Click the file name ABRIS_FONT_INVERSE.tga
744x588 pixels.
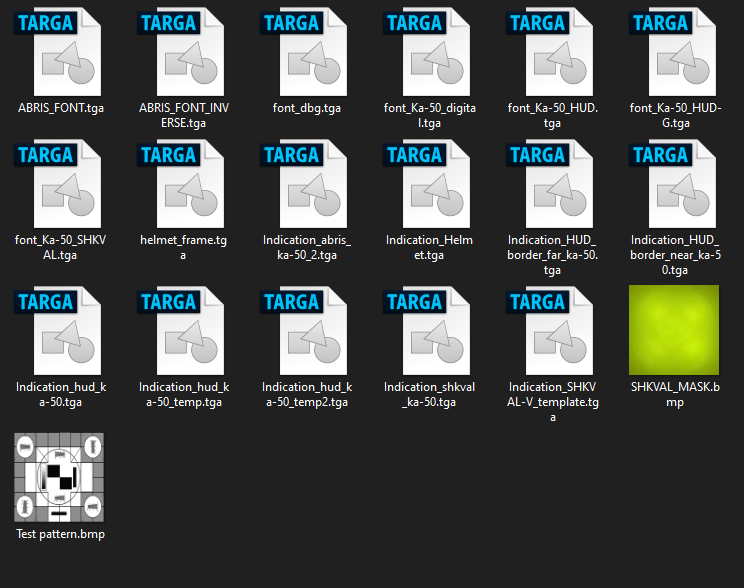coord(184,115)
